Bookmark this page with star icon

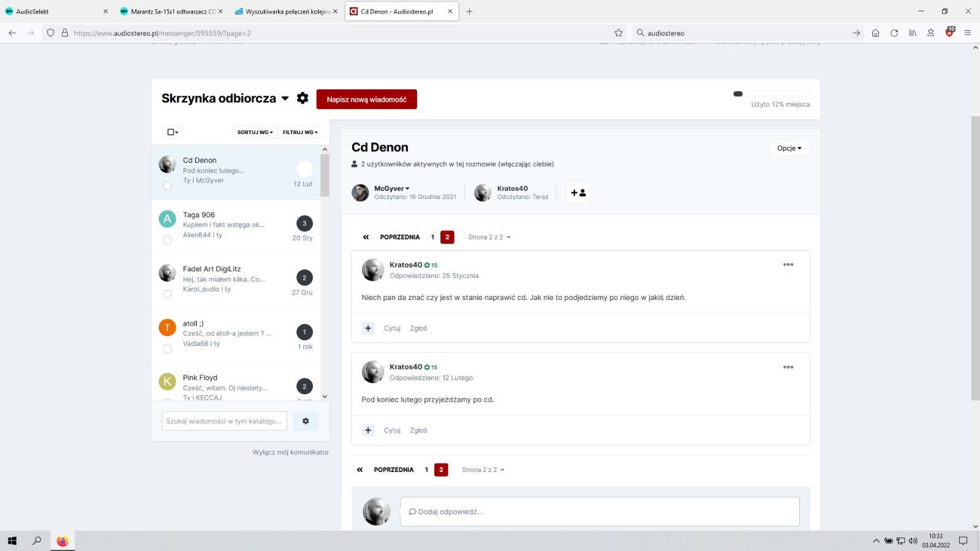tap(619, 33)
